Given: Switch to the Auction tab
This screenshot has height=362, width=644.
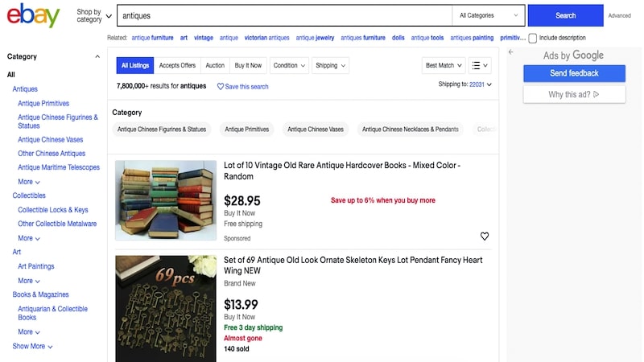Looking at the screenshot, I should point(215,65).
